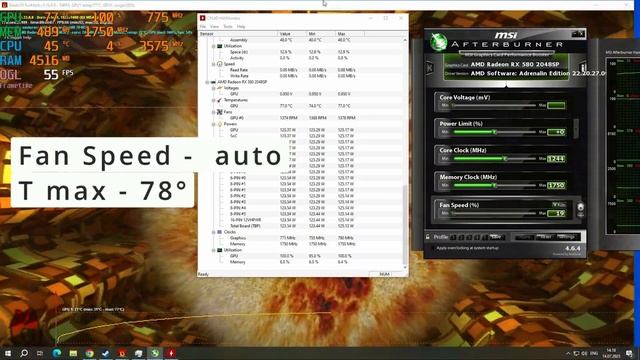Select the 16-PIN 12VHPWR power row
The height and width of the screenshot is (360, 640).
[x=301, y=220]
